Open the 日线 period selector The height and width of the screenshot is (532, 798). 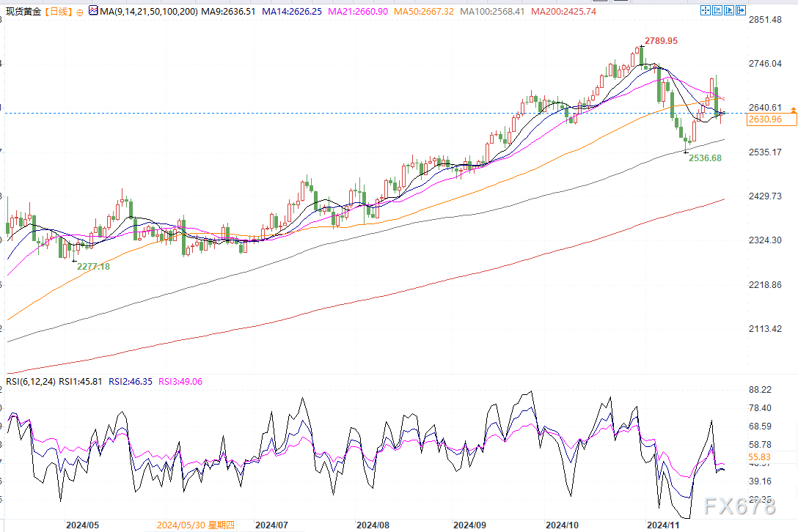pos(58,12)
